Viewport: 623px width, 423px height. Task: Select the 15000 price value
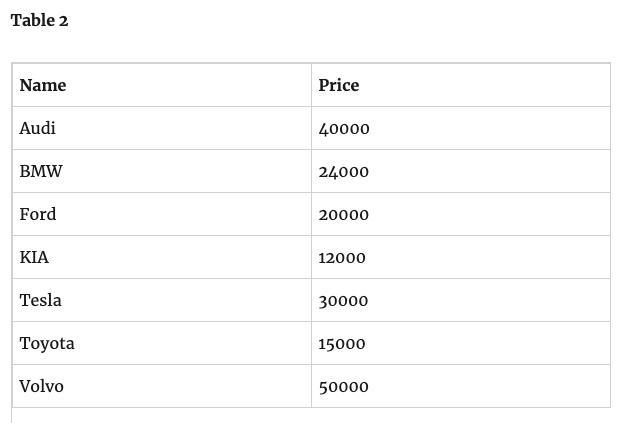click(x=342, y=343)
